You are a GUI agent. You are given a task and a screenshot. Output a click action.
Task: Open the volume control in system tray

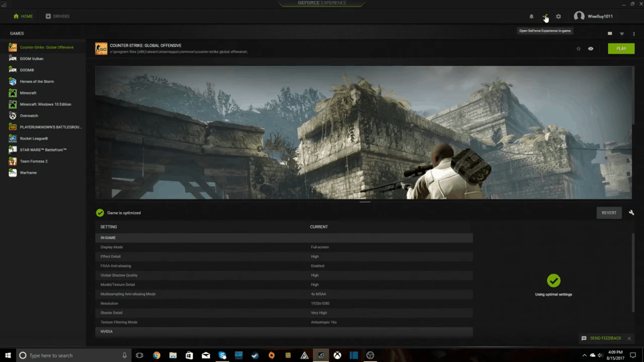tap(600, 355)
